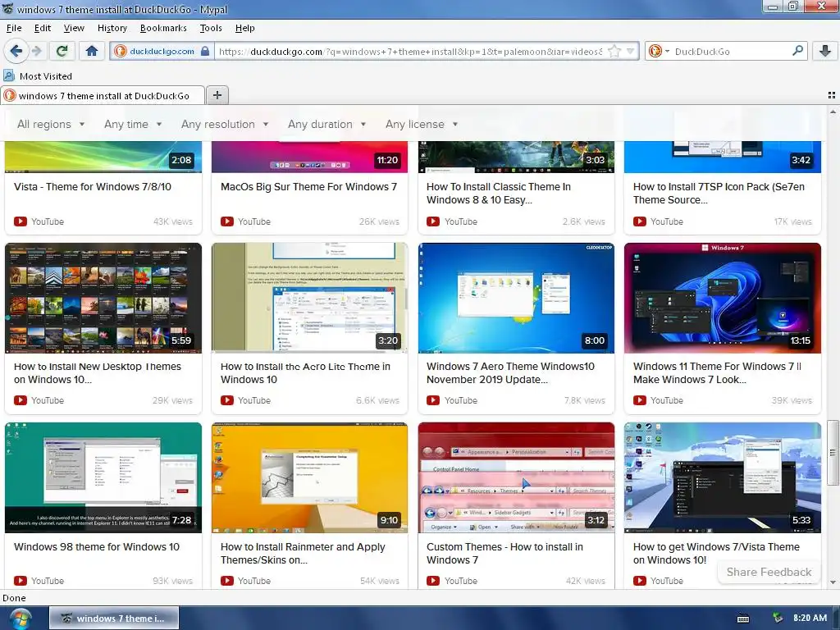This screenshot has height=630, width=840.
Task: Go back with the Back arrow button
Action: (x=16, y=51)
